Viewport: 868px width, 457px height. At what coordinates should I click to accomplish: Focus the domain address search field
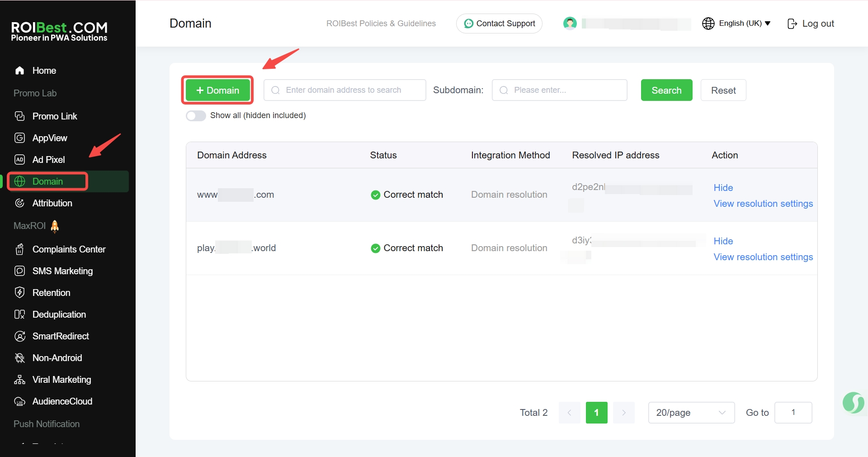coord(345,90)
